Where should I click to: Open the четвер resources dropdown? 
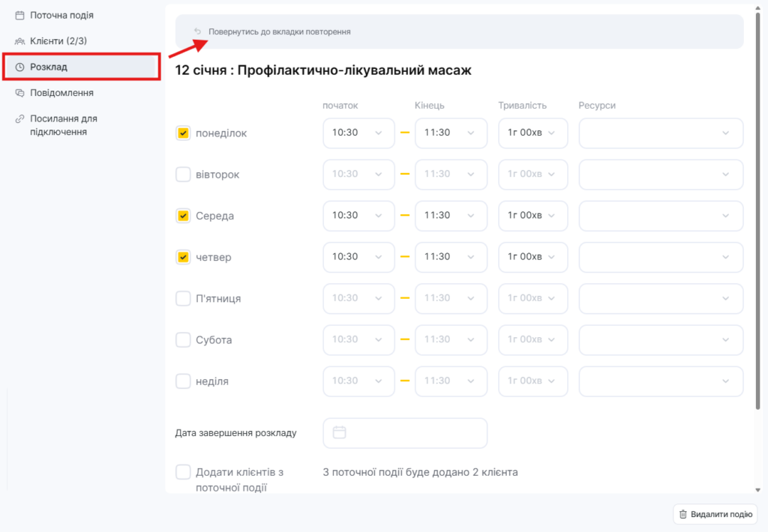point(661,257)
